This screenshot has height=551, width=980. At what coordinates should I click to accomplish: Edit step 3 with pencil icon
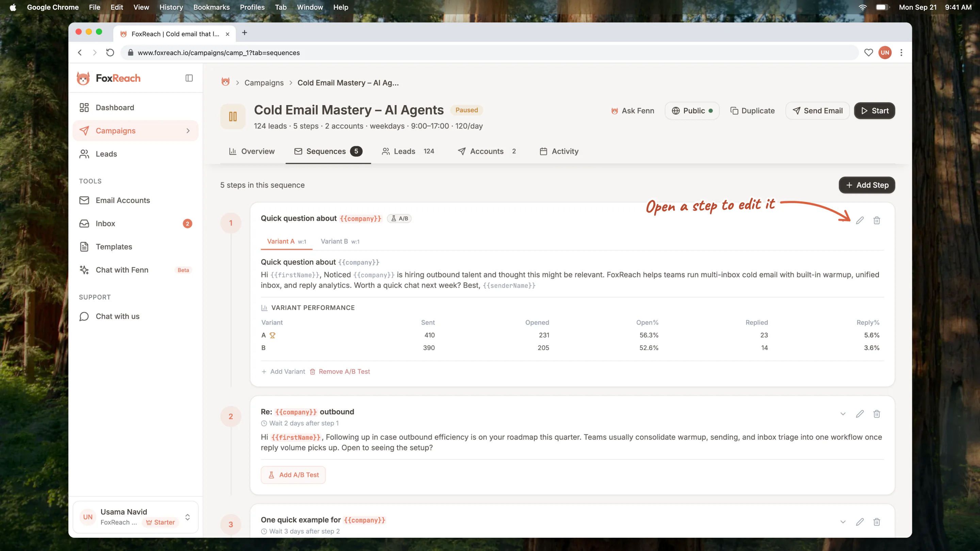(860, 522)
